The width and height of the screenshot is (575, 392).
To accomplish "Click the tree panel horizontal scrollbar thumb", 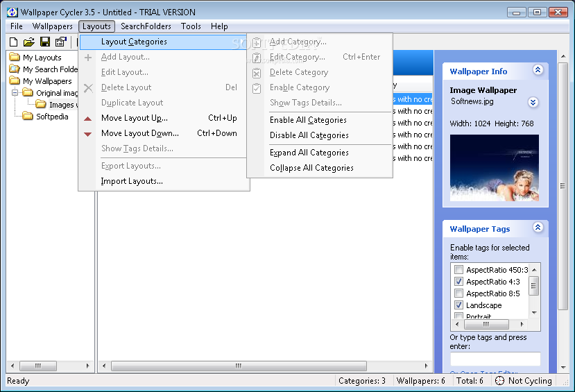I will click(x=37, y=366).
